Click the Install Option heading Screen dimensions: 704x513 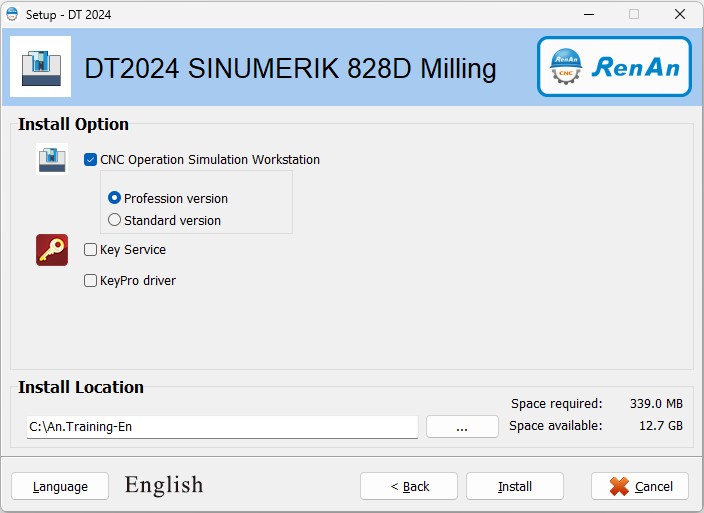point(73,124)
